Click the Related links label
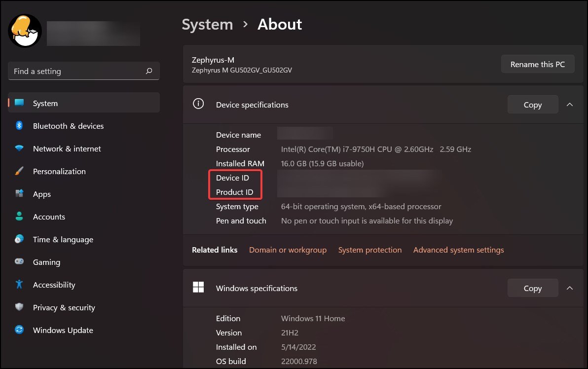Image resolution: width=588 pixels, height=369 pixels. pos(215,250)
